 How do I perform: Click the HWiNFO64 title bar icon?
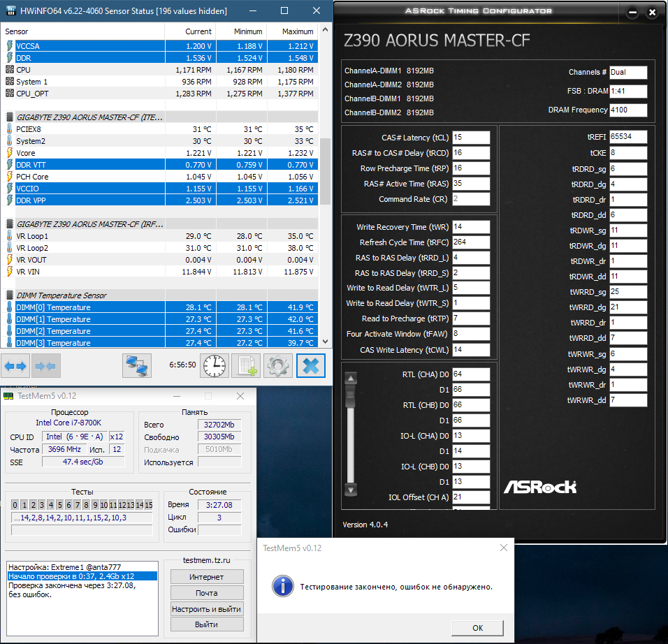(10, 10)
